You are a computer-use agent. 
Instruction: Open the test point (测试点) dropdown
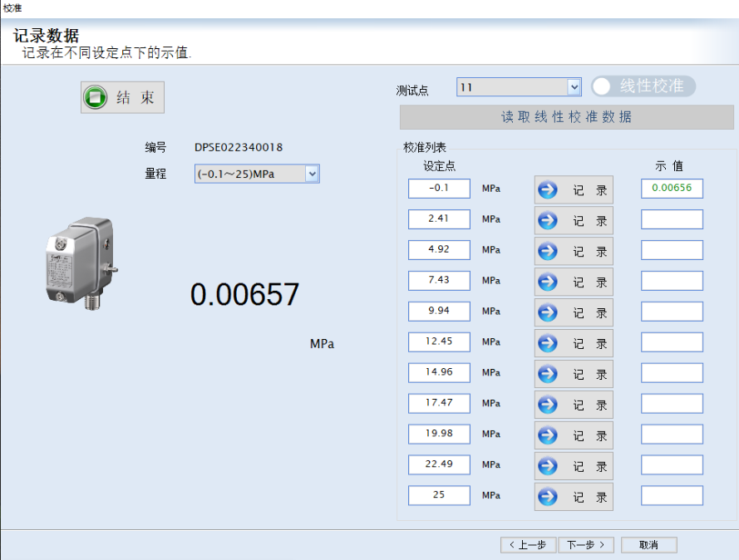(x=573, y=87)
